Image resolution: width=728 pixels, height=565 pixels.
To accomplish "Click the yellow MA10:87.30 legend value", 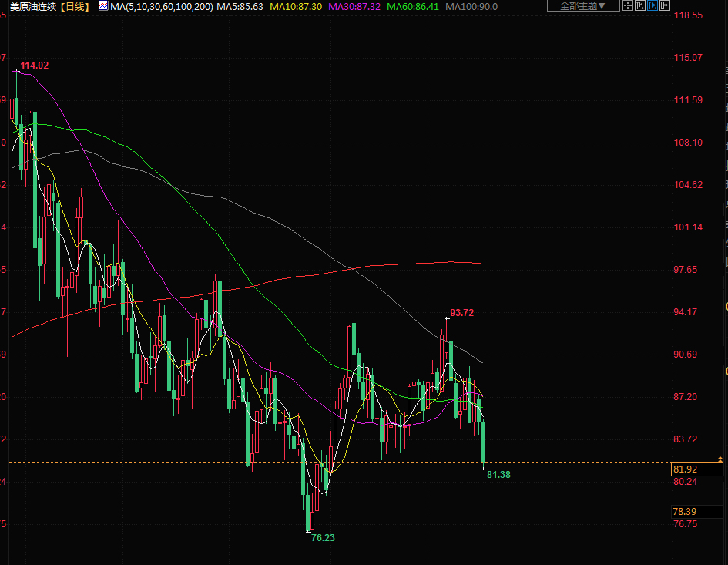I will coord(296,6).
